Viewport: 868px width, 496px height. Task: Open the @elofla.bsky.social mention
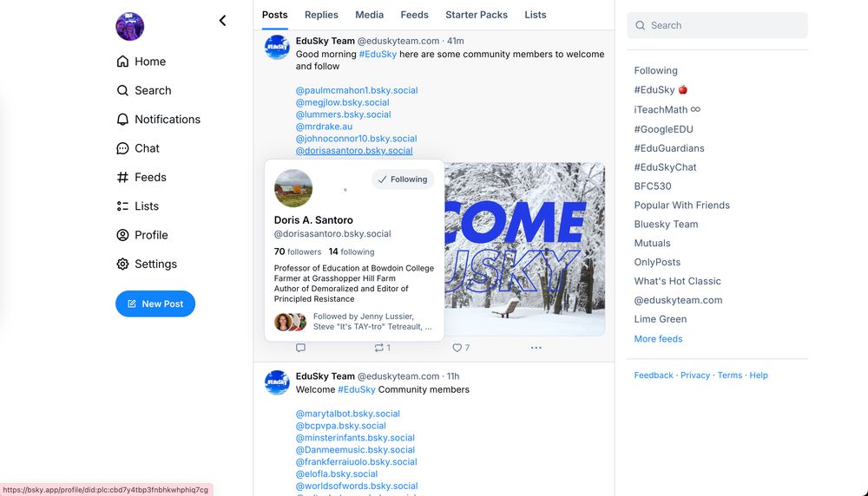337,474
